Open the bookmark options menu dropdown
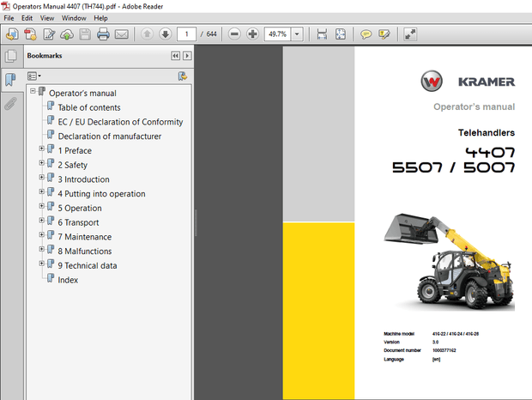The image size is (532, 400). tap(34, 76)
